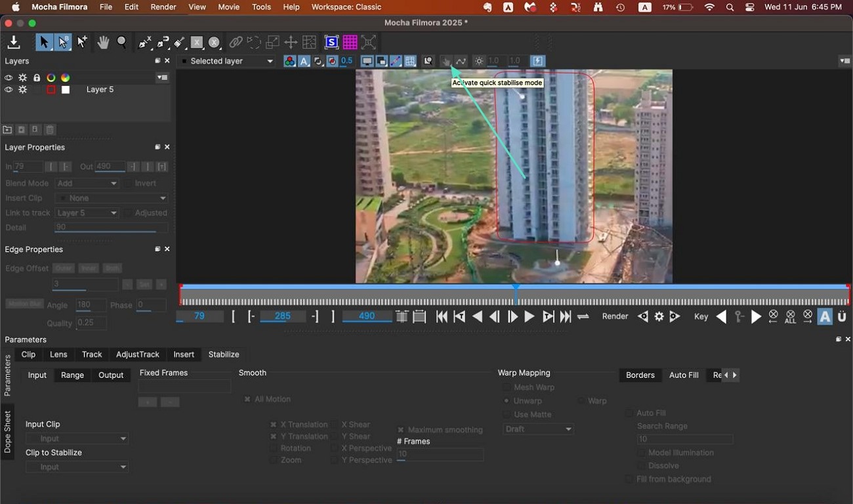
Task: Select the Create Rectangle X-Spline shape tool
Action: click(x=196, y=43)
